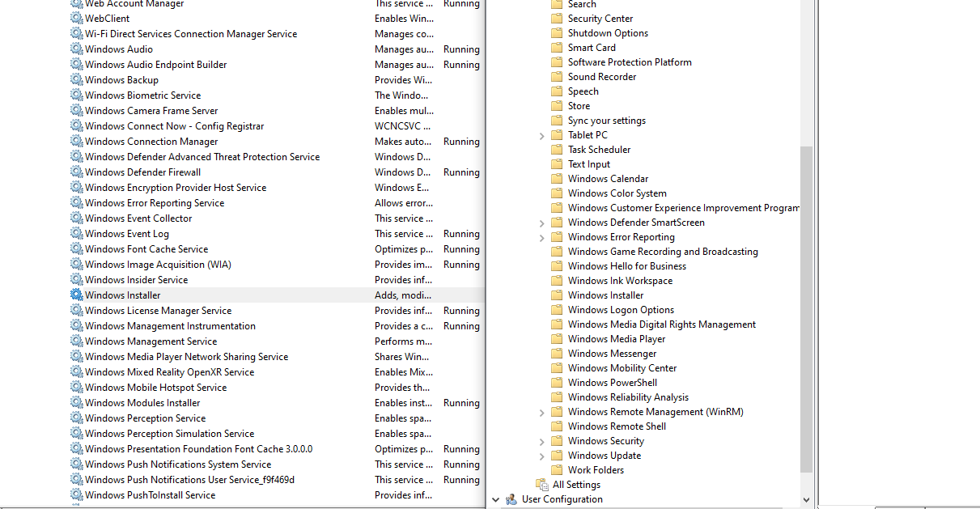This screenshot has height=509, width=980.
Task: Select the Windows Insider Service gear icon
Action: [77, 280]
